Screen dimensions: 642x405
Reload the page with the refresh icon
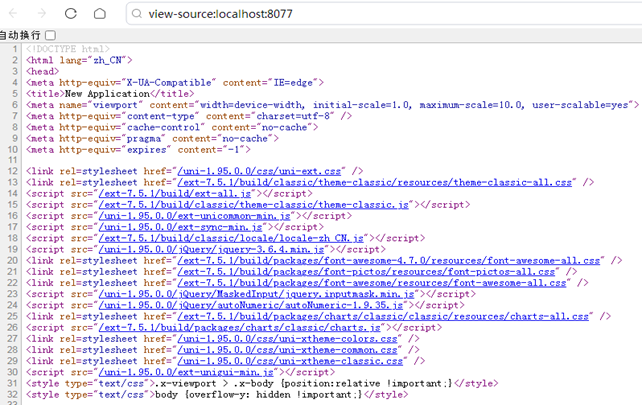tap(71, 14)
